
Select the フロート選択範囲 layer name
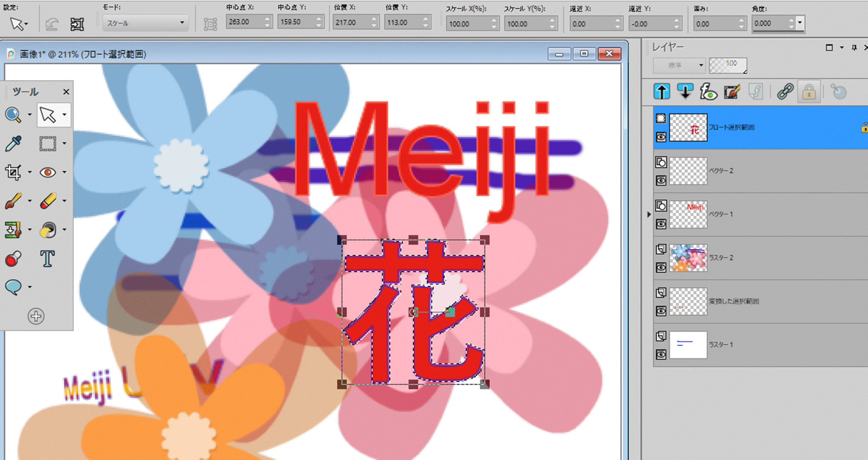[732, 127]
